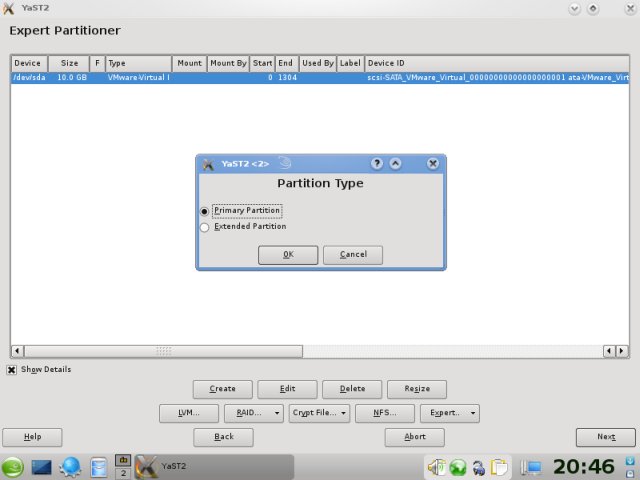Open the LVM... configuration
640x480 pixels.
coord(189,413)
